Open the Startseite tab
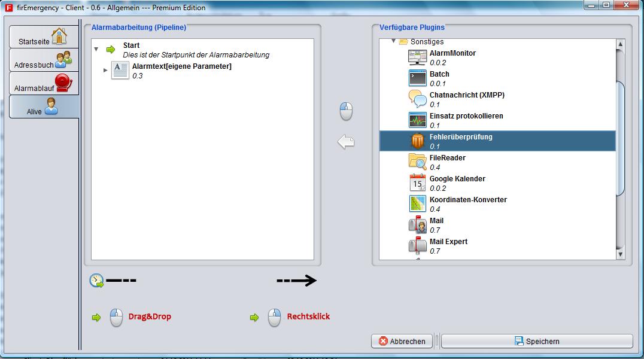Screen dimensions: 644x359 click(44, 37)
